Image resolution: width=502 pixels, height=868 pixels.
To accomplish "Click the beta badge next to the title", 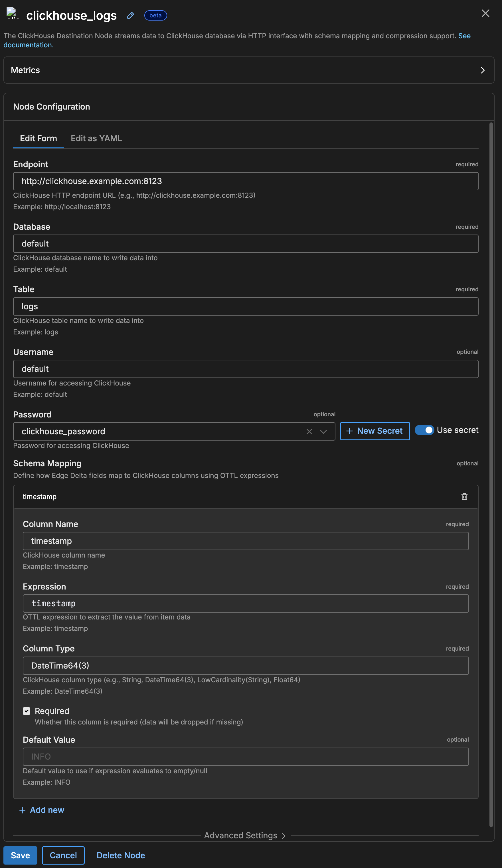I will point(155,15).
